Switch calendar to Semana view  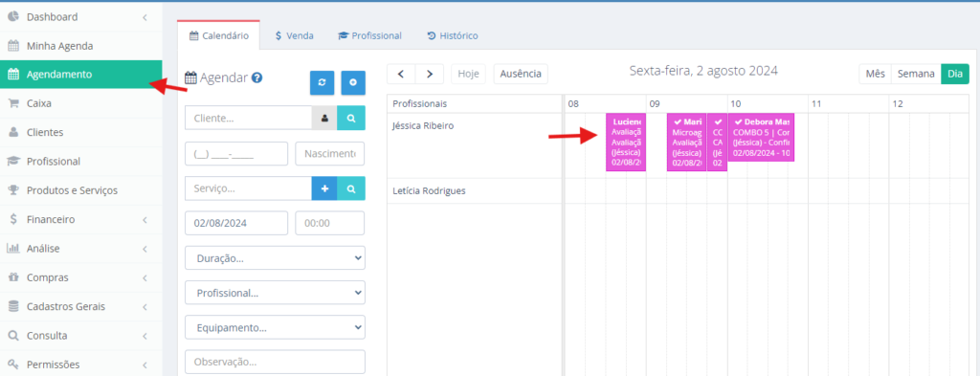click(x=916, y=74)
